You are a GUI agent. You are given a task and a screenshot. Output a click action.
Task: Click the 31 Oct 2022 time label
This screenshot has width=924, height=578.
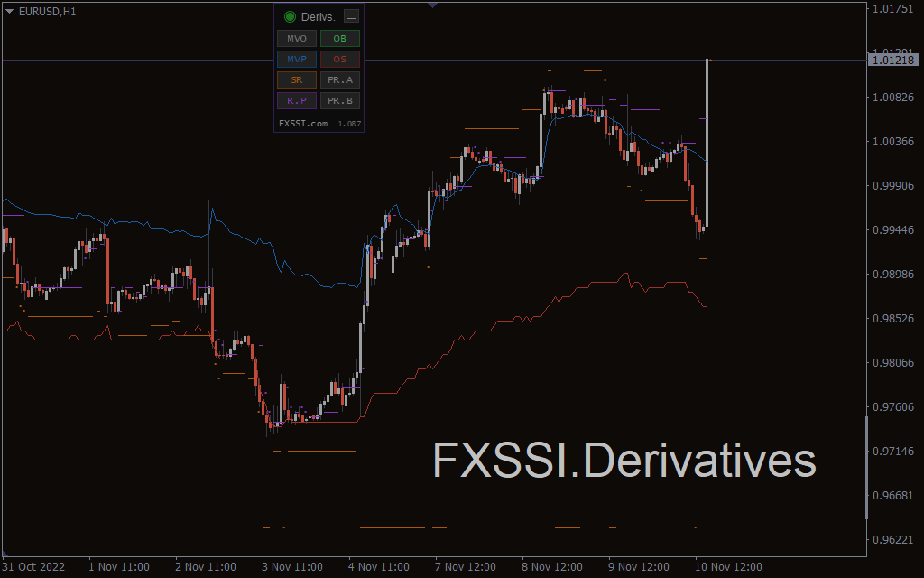pyautogui.click(x=33, y=567)
